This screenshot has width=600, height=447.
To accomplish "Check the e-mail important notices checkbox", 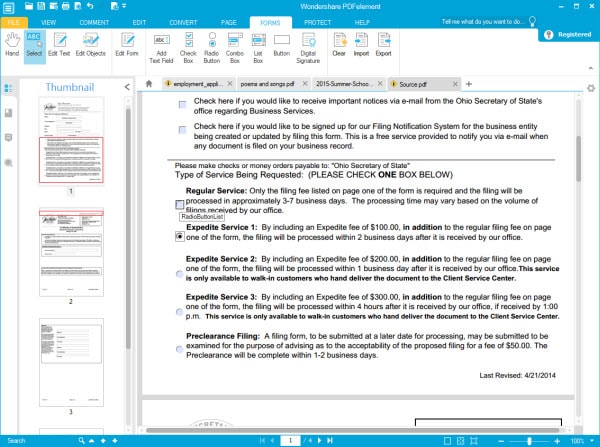I will [x=183, y=104].
